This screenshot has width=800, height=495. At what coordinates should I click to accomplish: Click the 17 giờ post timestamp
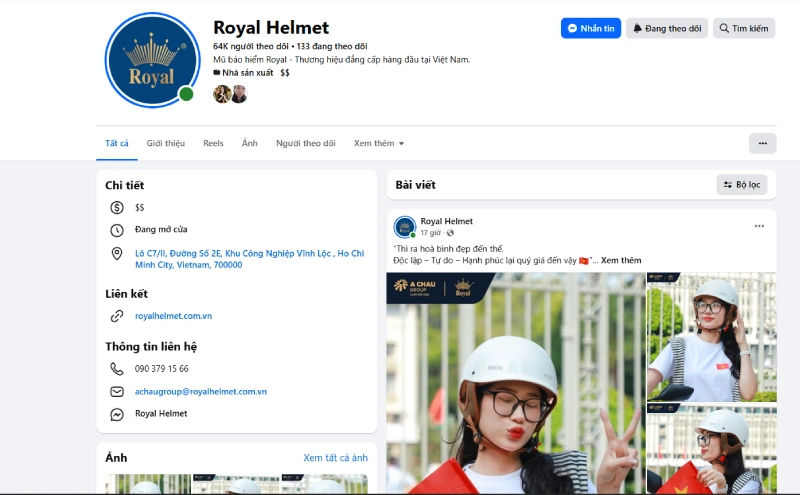pos(430,233)
